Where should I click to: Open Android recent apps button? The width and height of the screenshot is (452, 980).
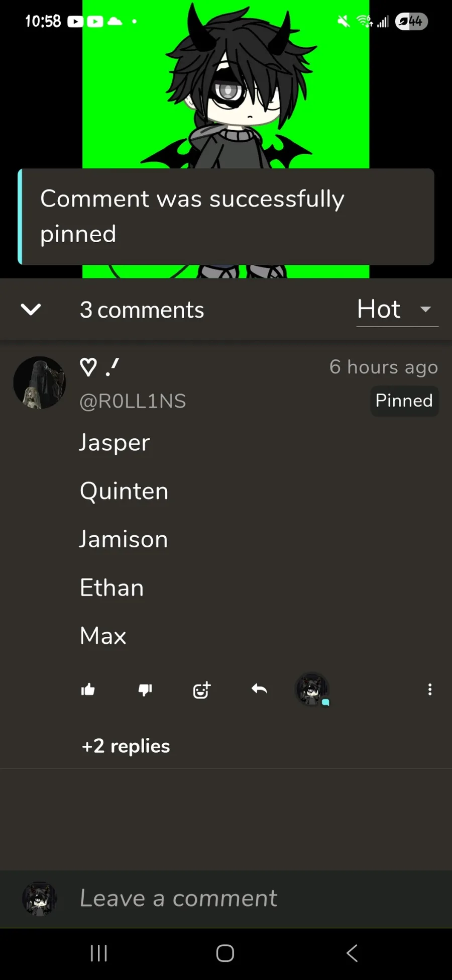(98, 953)
